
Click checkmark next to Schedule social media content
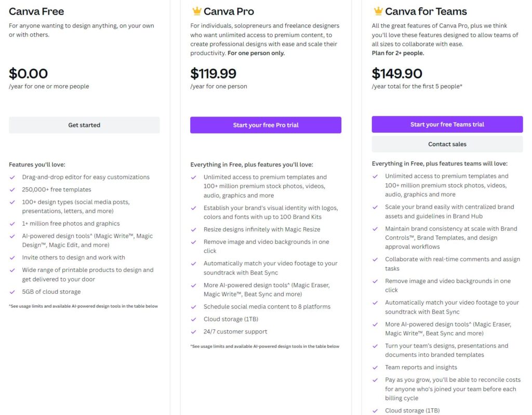click(x=194, y=307)
